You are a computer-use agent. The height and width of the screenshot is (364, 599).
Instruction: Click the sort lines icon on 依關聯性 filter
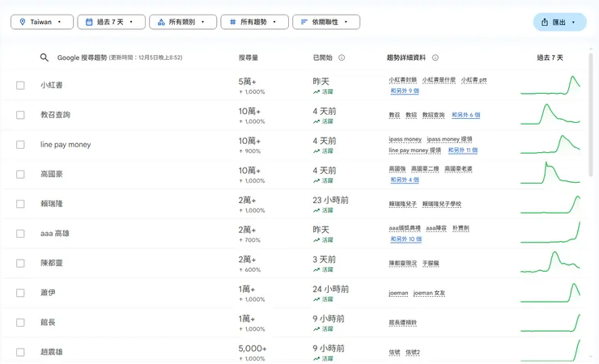click(x=304, y=22)
